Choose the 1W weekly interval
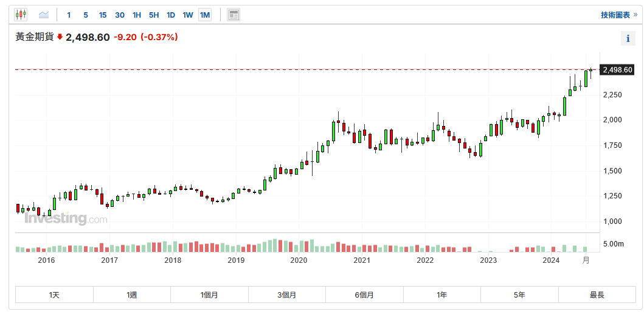This screenshot has width=644, height=314. point(188,15)
